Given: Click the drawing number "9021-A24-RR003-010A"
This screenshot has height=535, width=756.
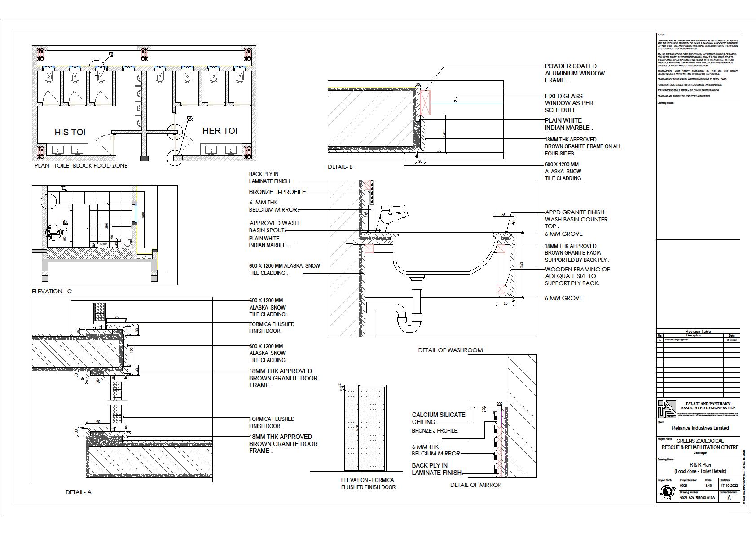Looking at the screenshot, I should [x=698, y=498].
